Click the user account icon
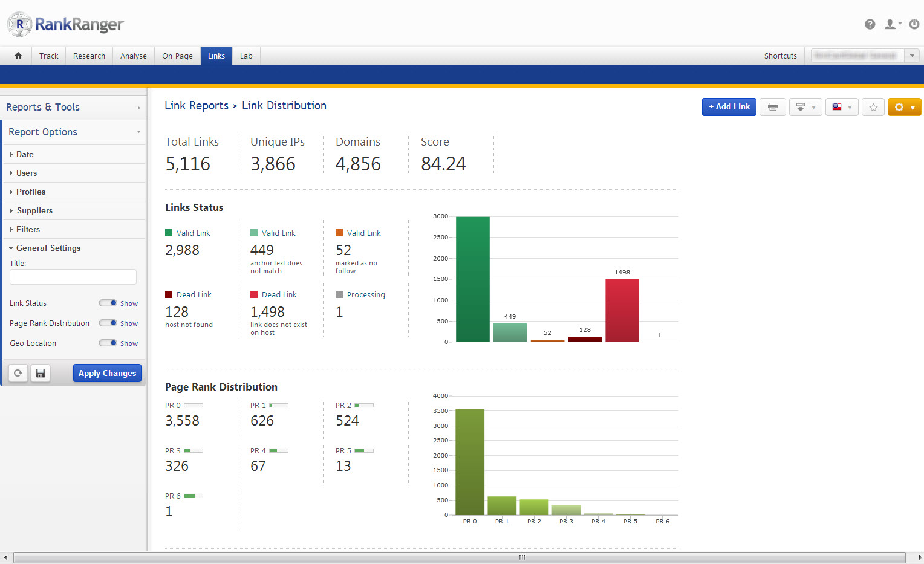The image size is (924, 564). (890, 24)
